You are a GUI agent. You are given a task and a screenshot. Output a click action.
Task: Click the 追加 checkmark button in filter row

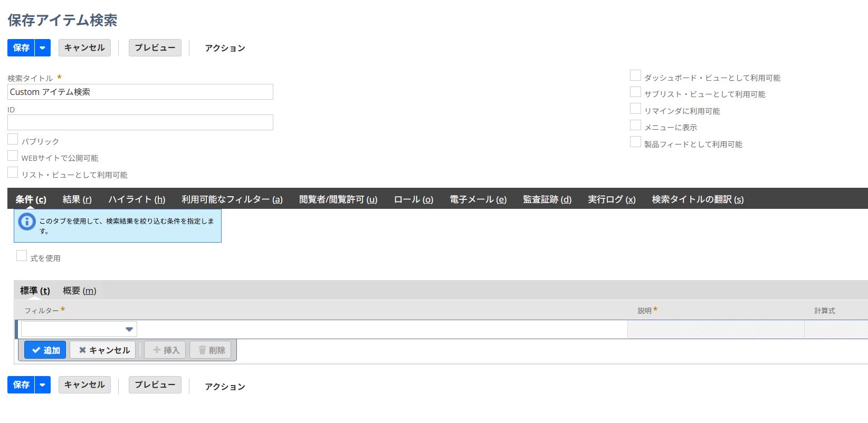tap(45, 350)
